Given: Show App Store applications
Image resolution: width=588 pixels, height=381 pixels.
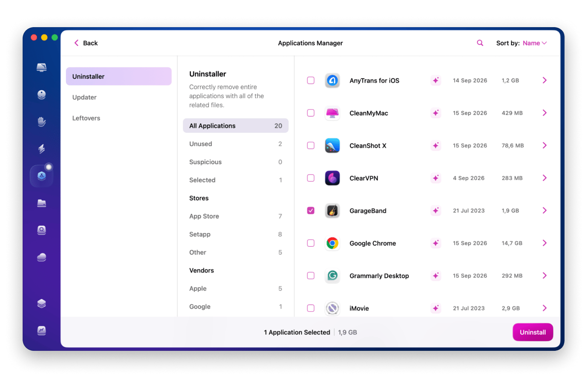Looking at the screenshot, I should click(236, 216).
